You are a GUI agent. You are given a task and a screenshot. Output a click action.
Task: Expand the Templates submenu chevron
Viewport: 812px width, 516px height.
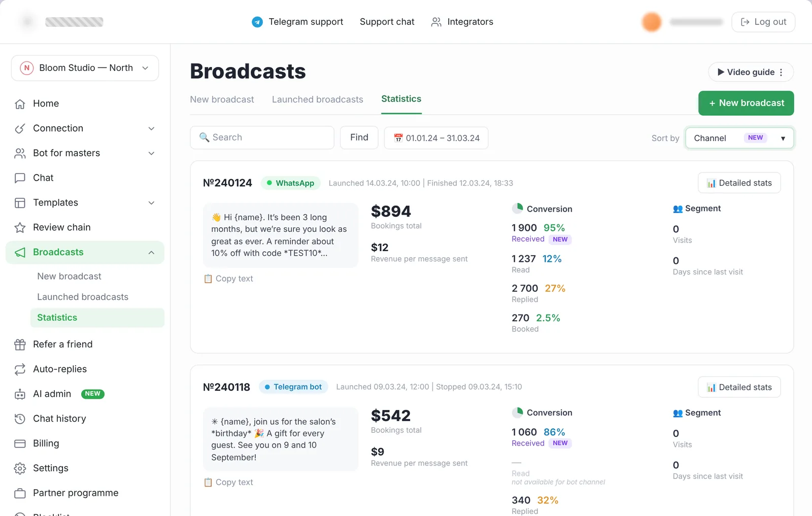[x=151, y=203]
